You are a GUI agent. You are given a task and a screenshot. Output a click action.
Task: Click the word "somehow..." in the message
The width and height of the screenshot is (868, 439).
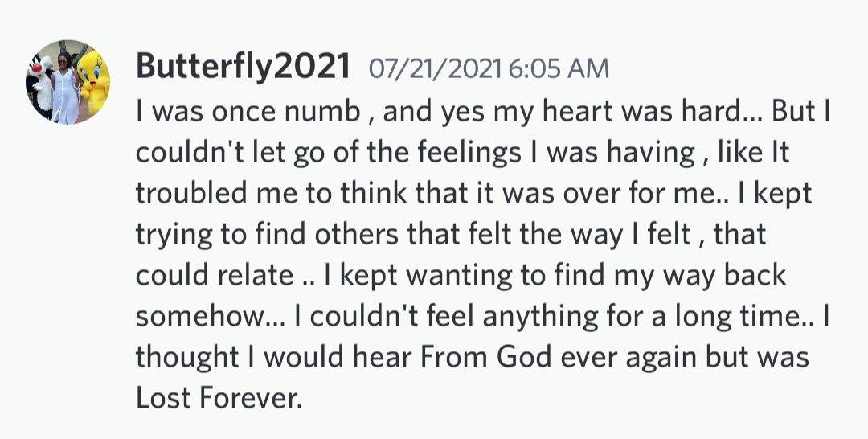[x=209, y=316]
